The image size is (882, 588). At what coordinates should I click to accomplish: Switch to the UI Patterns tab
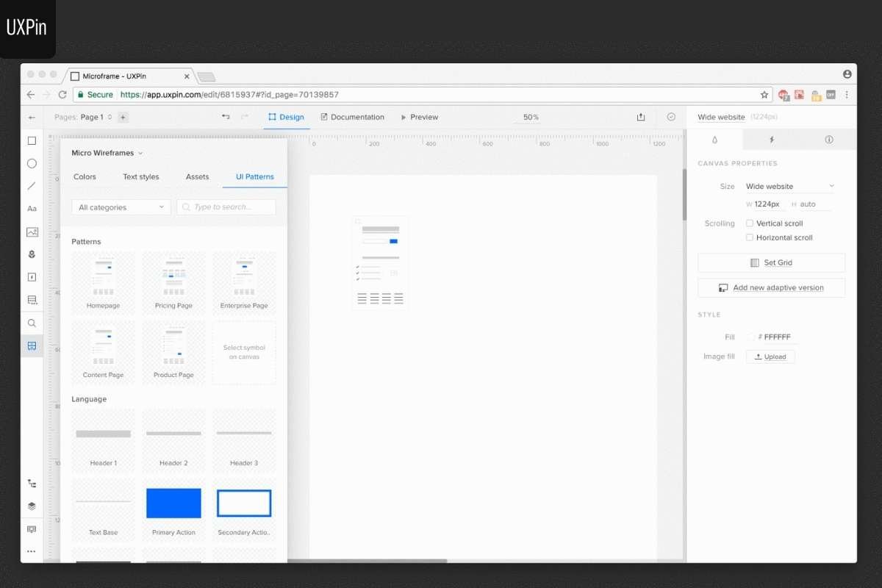pos(254,176)
